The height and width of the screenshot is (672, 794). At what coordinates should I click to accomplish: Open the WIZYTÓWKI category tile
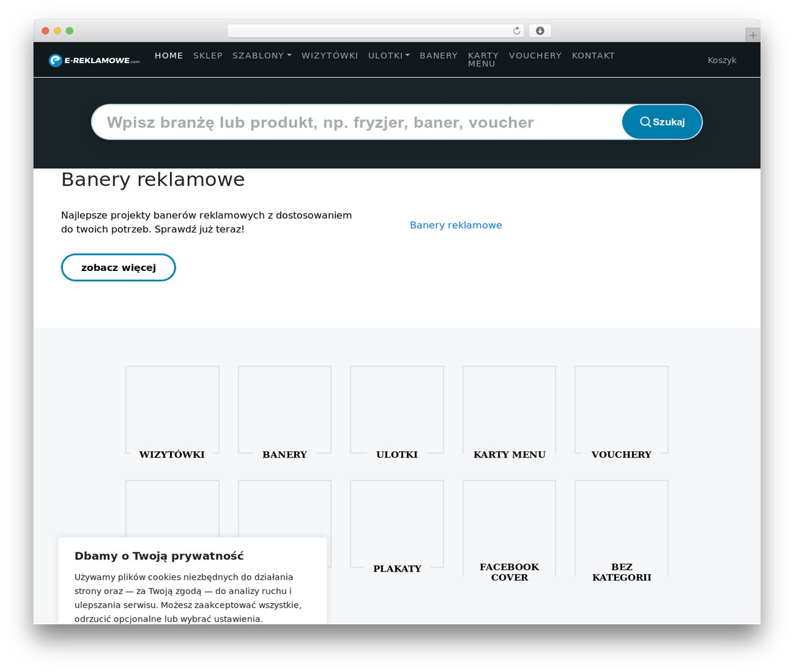tap(172, 413)
